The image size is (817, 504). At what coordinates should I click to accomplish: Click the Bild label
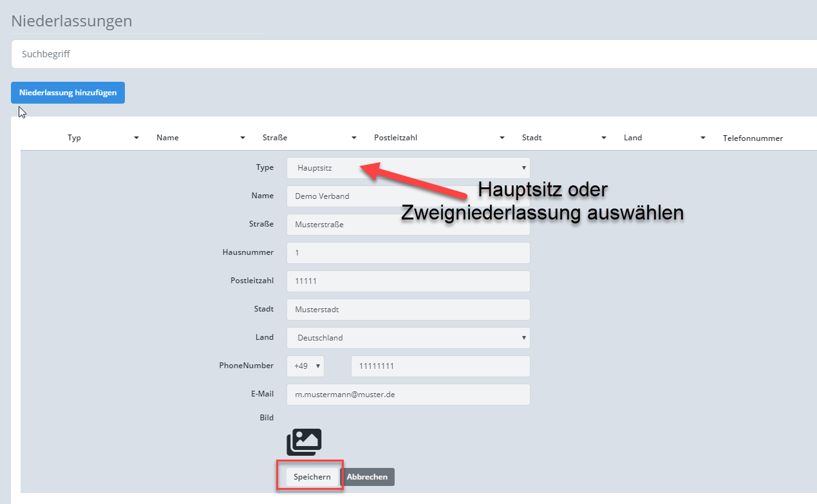click(267, 418)
